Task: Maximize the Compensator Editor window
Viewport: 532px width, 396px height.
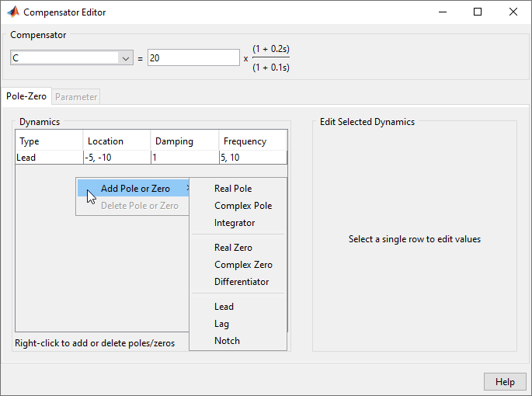Action: [x=478, y=12]
